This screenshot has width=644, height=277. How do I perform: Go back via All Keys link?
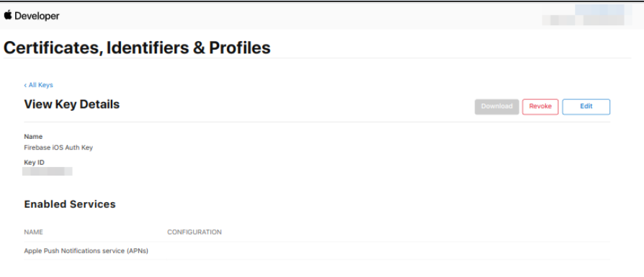click(40, 85)
